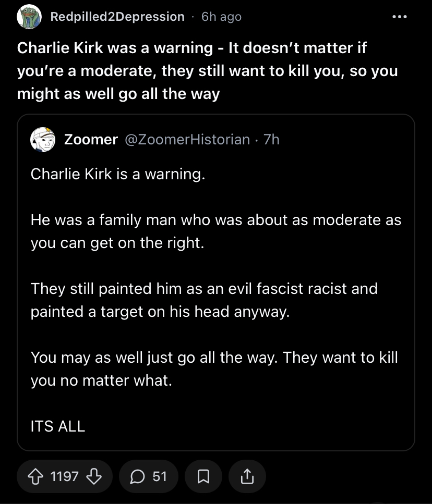Open the three-dot post options menu

pyautogui.click(x=400, y=17)
